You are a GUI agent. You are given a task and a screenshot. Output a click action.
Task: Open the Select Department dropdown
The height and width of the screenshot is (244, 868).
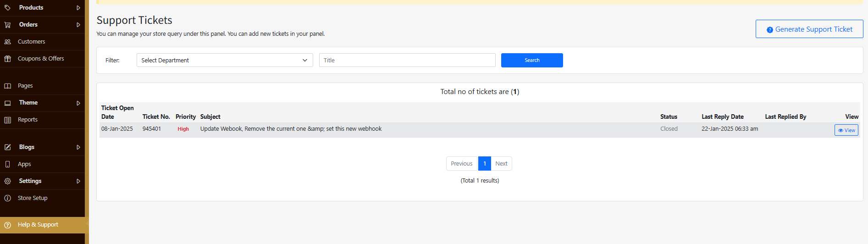click(x=225, y=60)
